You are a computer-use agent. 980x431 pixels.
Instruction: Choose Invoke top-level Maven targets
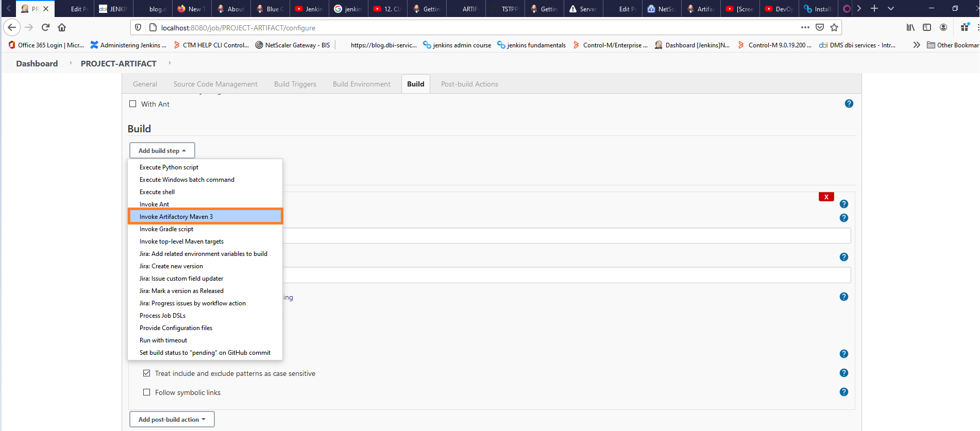[205, 242]
